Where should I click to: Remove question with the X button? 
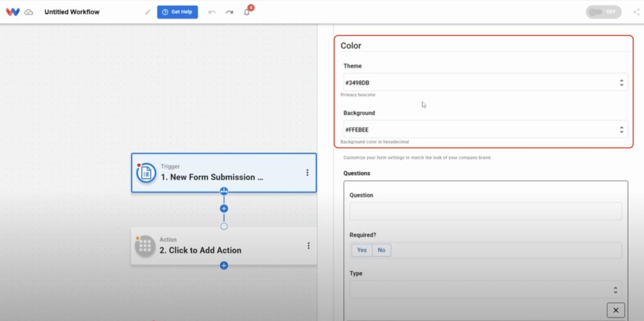tap(616, 310)
